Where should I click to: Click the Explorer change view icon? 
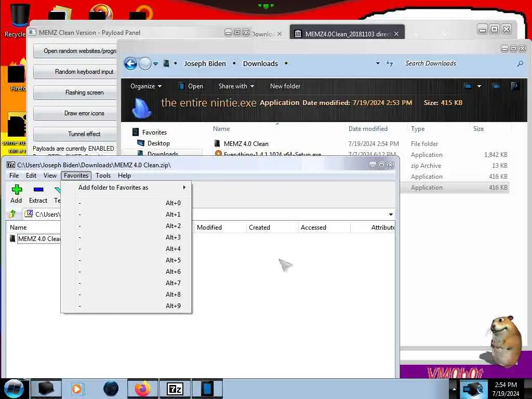coord(468,86)
